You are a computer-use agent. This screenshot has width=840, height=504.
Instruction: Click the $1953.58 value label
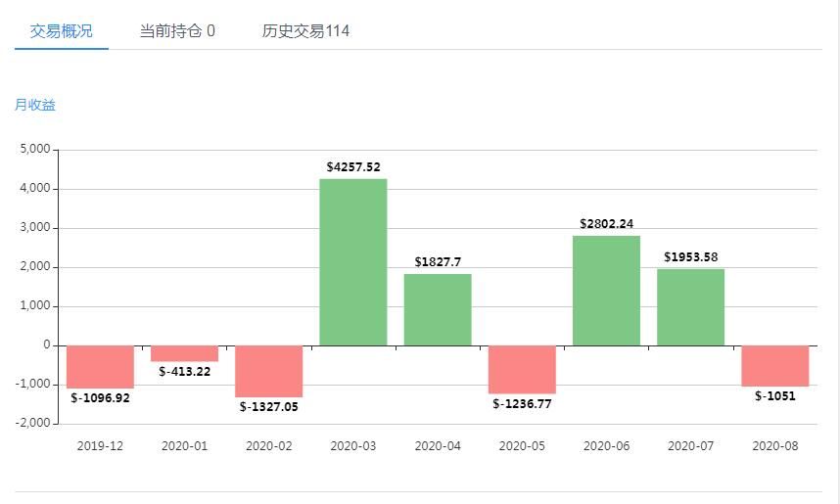point(690,257)
